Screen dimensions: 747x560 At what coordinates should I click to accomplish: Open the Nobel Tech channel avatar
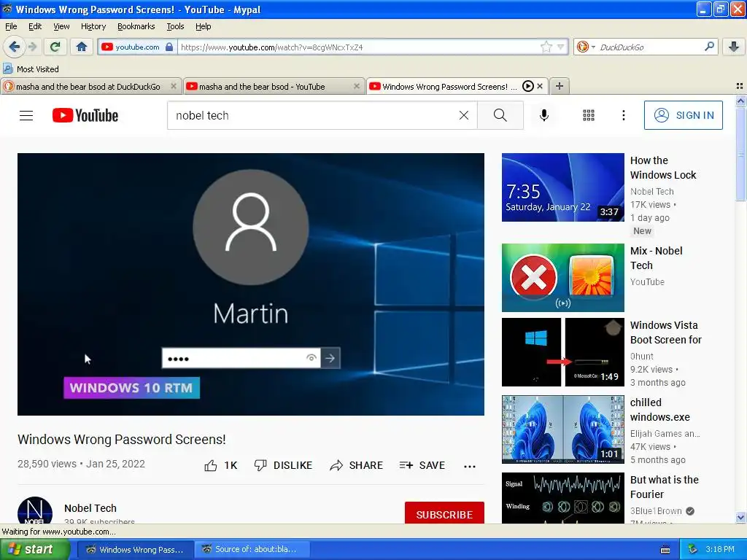pyautogui.click(x=35, y=510)
